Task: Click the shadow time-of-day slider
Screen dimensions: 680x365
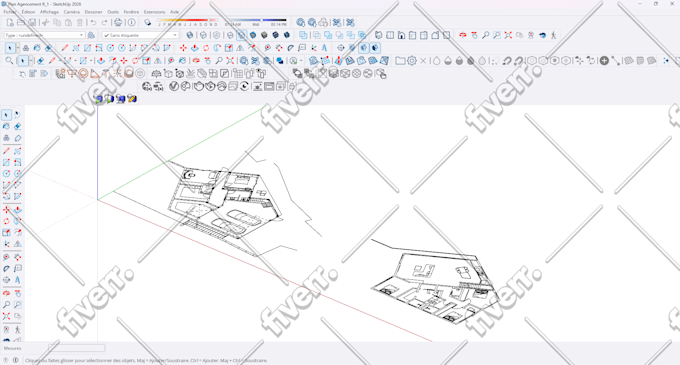Action: coord(256,20)
